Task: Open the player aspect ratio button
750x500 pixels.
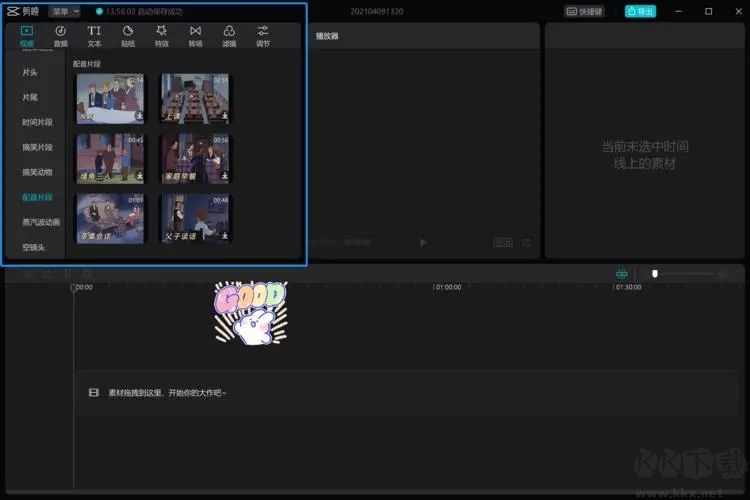Action: (503, 243)
